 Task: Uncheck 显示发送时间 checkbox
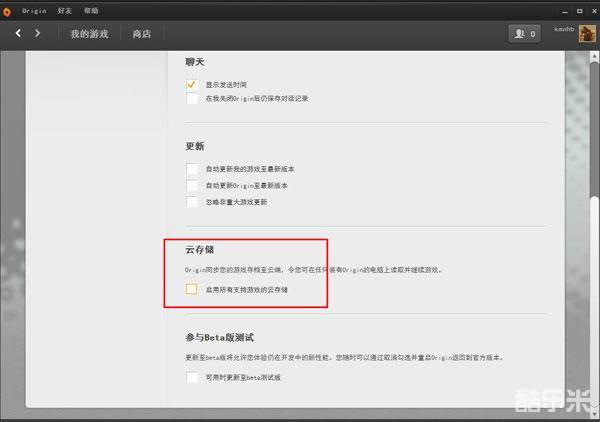(x=193, y=85)
